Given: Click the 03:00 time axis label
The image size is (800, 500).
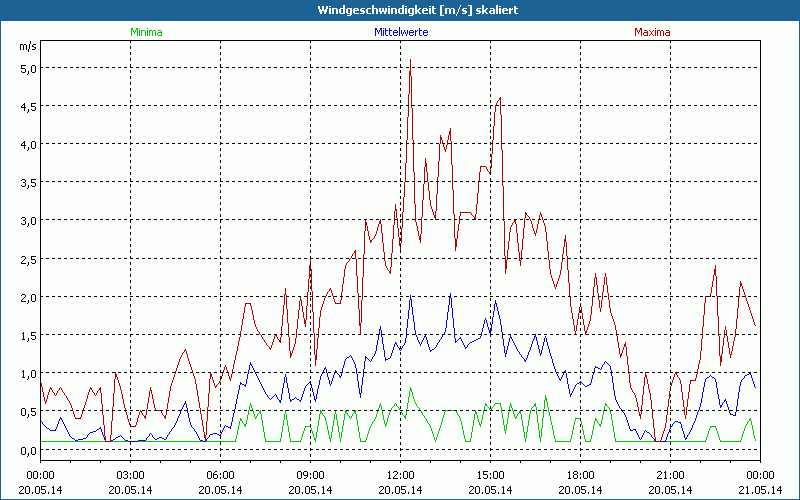Looking at the screenshot, I should [x=130, y=475].
